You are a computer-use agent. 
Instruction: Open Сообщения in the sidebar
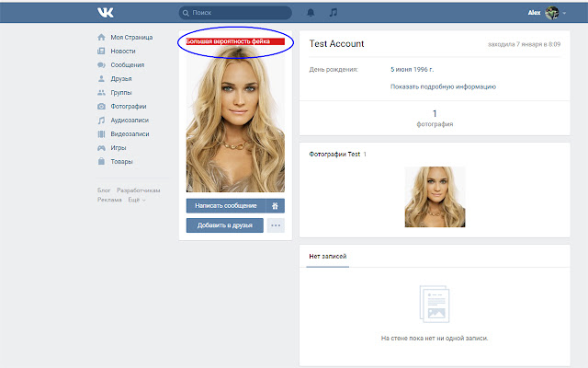point(128,65)
